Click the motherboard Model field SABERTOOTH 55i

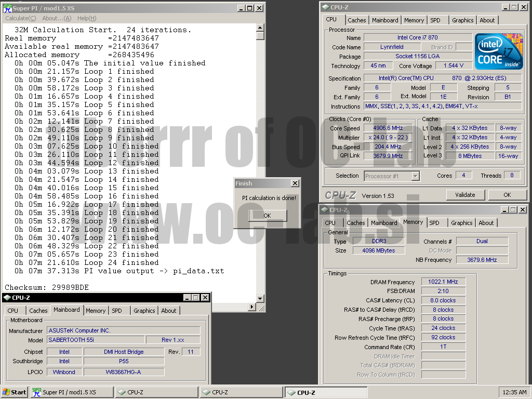tap(96, 340)
